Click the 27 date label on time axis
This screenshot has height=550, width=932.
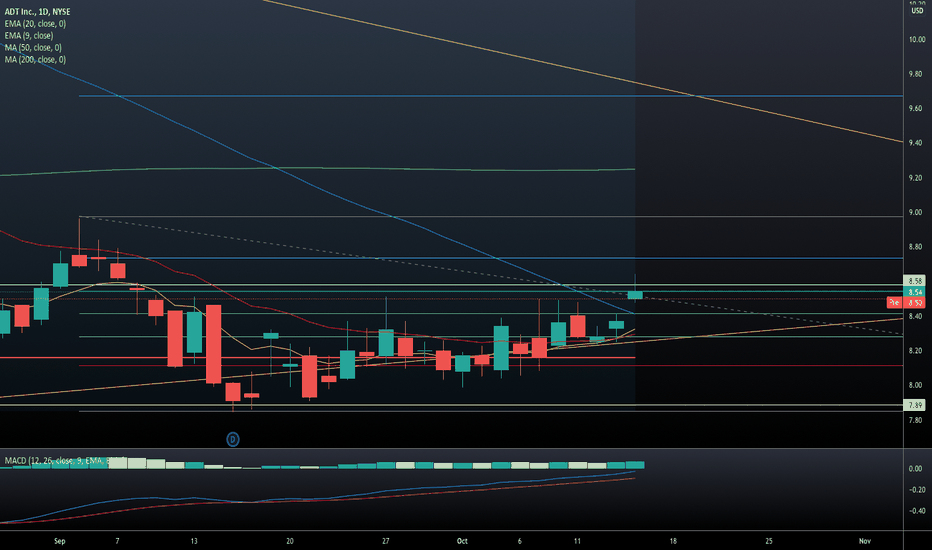click(386, 541)
